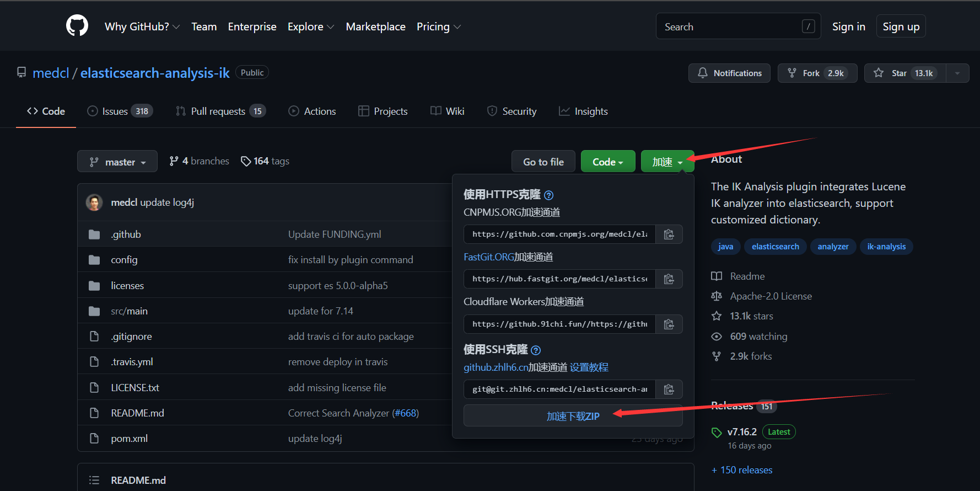Click the elasticsearch-analysis-ik repository link
Viewport: 980px width, 491px height.
155,73
